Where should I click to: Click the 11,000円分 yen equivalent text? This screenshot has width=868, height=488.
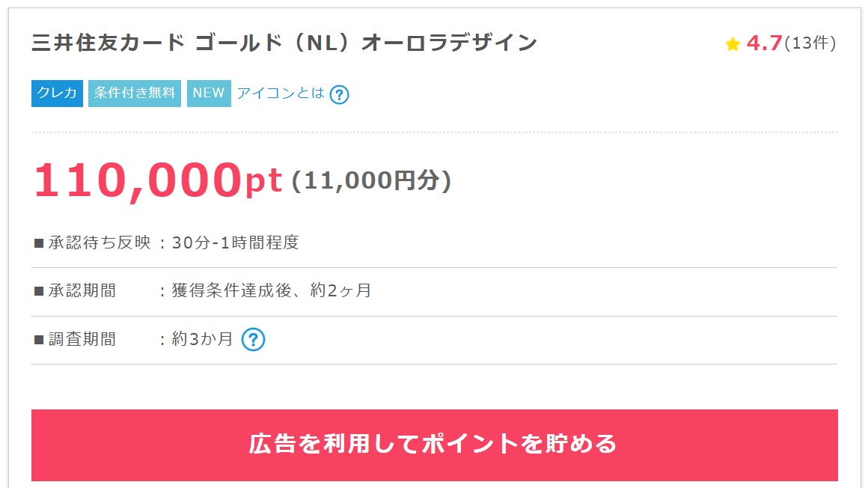(x=371, y=180)
